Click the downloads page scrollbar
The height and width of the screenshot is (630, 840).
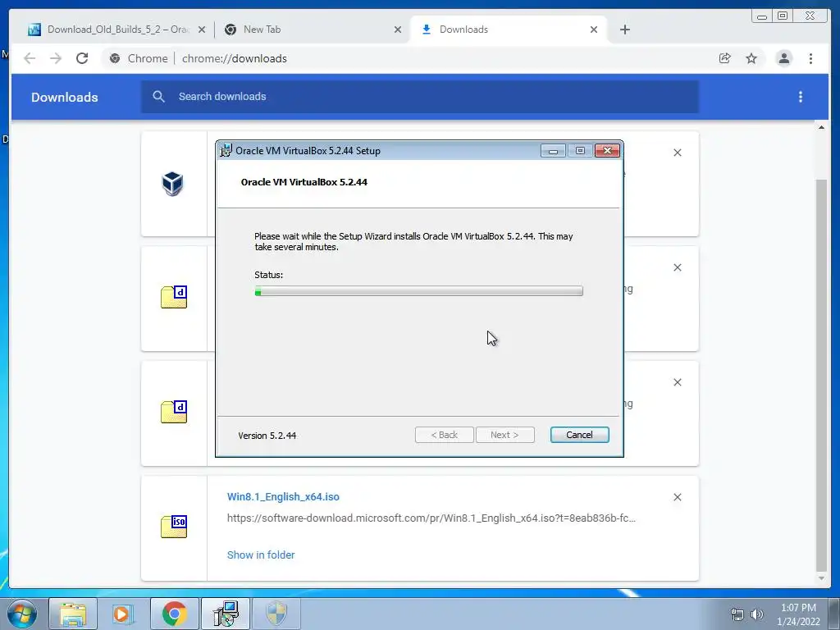pos(821,375)
